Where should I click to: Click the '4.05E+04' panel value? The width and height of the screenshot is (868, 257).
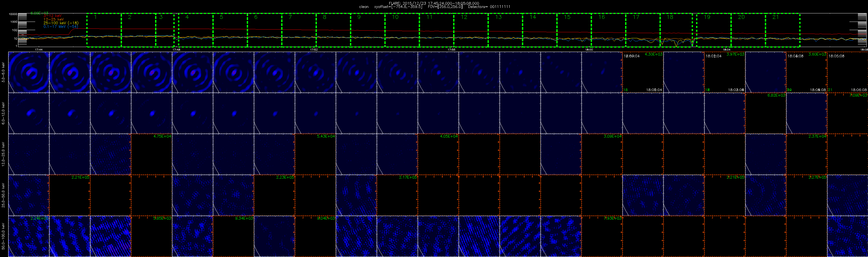coord(449,136)
